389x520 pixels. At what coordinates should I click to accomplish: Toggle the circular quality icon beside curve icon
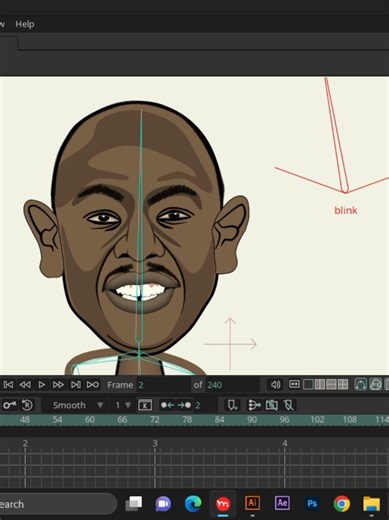point(376,384)
